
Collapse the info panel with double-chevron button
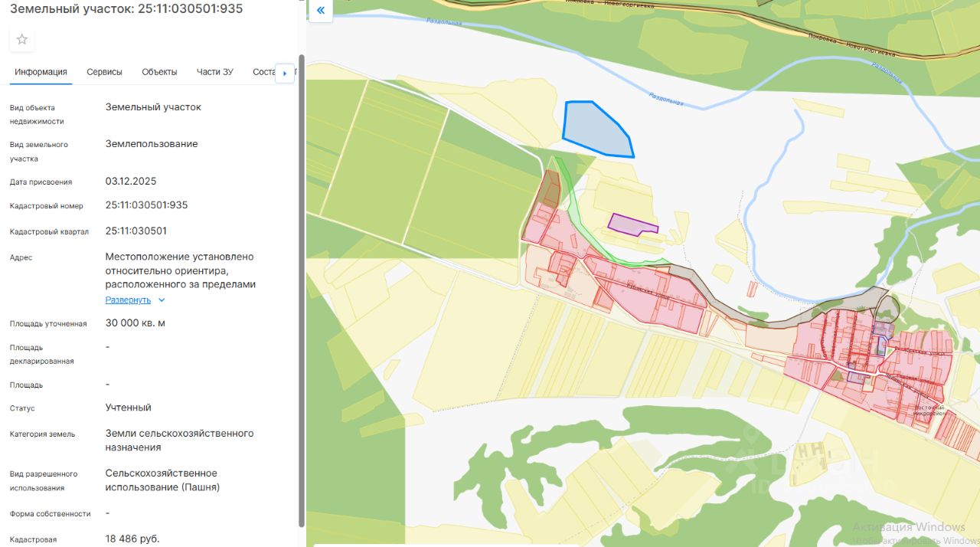click(x=321, y=11)
